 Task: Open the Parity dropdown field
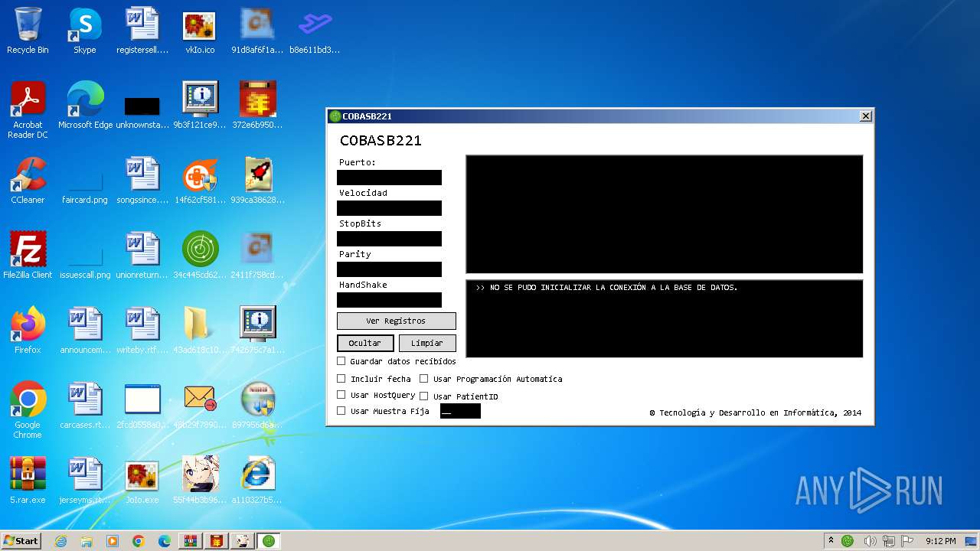point(389,269)
